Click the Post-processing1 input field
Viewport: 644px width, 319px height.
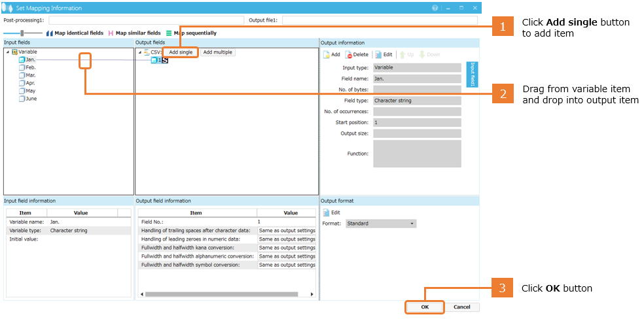click(145, 20)
